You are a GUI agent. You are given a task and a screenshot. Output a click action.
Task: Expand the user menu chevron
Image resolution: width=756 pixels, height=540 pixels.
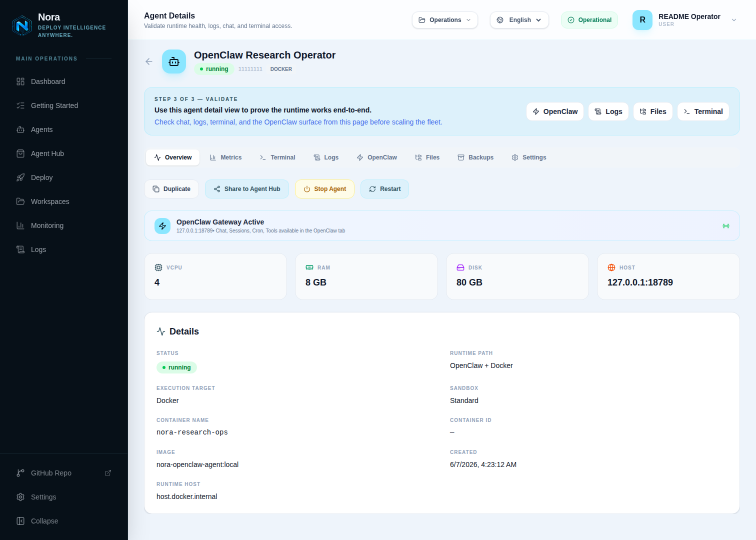tap(734, 20)
